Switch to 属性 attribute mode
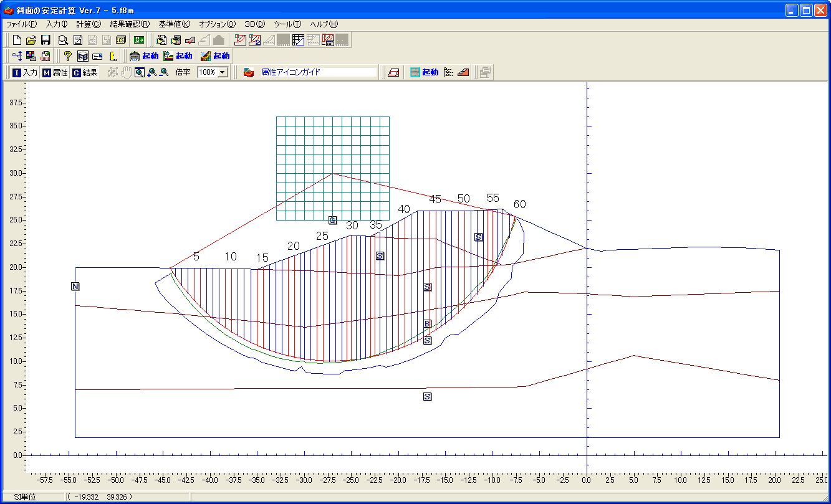Viewport: 831px width, 504px height. pyautogui.click(x=54, y=72)
